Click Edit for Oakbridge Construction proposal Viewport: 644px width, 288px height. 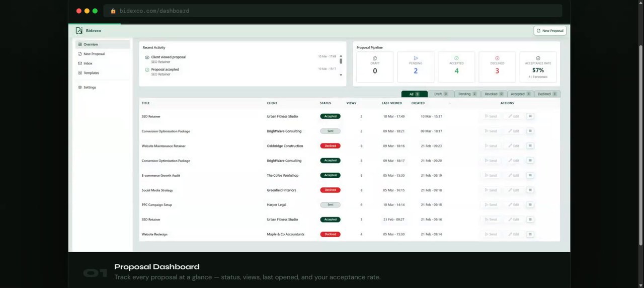click(x=514, y=146)
